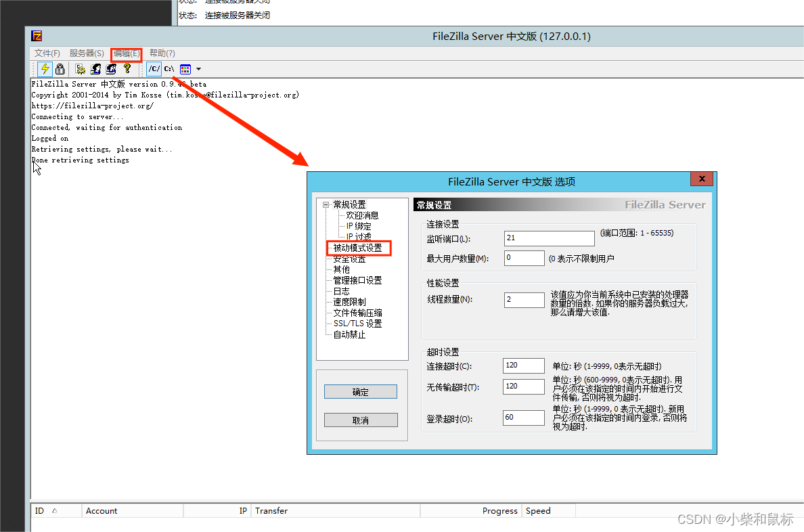Open the single-head Users toolbar icon
Screen dimensions: 804x532
coord(95,69)
